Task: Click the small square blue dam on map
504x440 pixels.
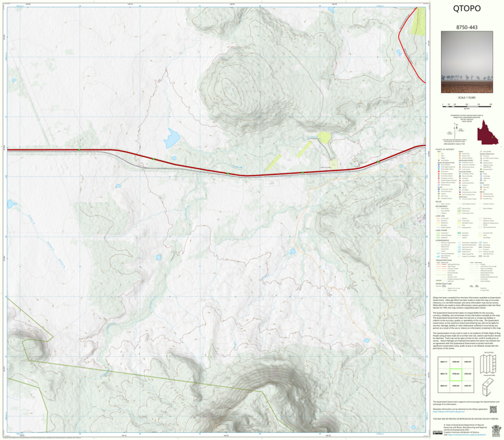Action: tap(158, 257)
